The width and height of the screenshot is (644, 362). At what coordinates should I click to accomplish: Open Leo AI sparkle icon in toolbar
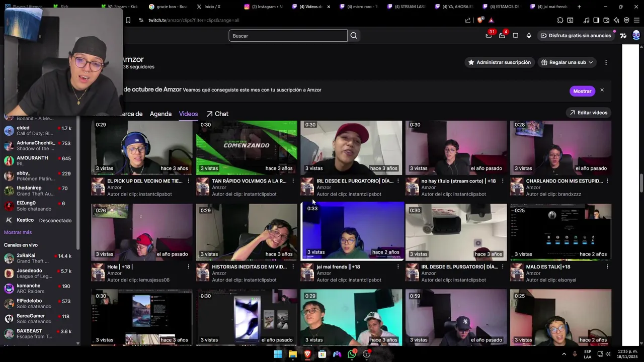click(x=616, y=20)
